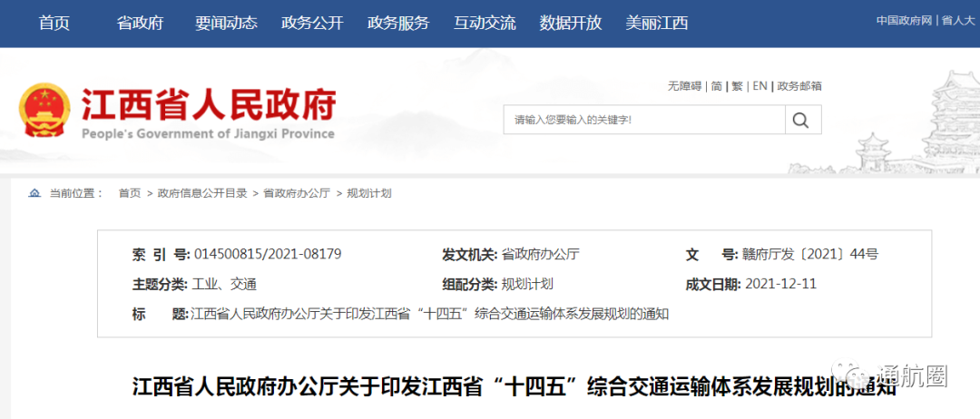This screenshot has height=419, width=980.
Task: Click 规划计划 in the breadcrumb
Action: [x=368, y=193]
